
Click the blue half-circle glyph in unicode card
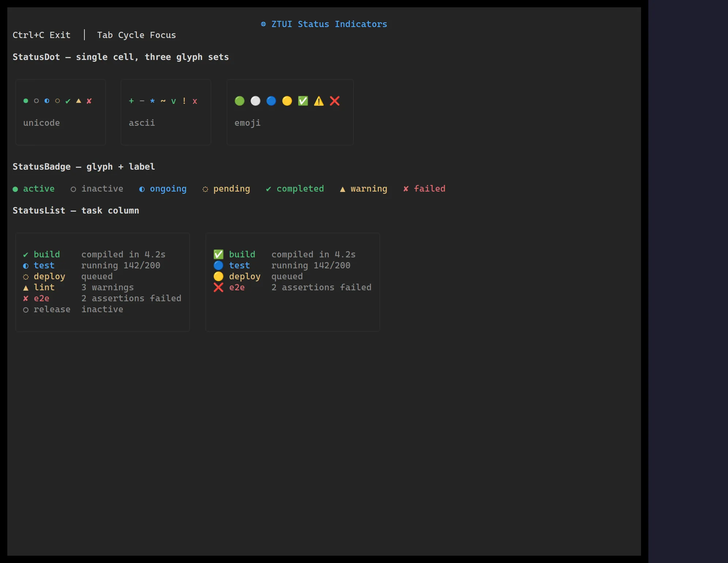coord(47,101)
